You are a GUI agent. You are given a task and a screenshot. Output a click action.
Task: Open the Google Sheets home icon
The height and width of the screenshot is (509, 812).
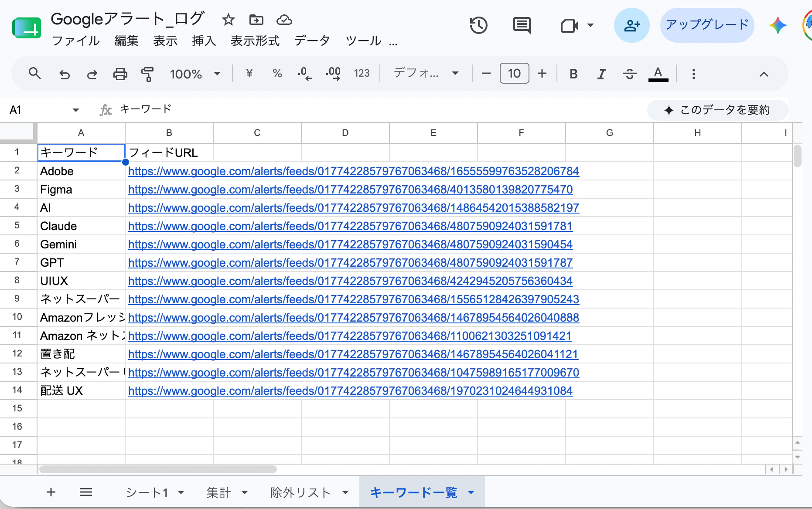point(27,28)
